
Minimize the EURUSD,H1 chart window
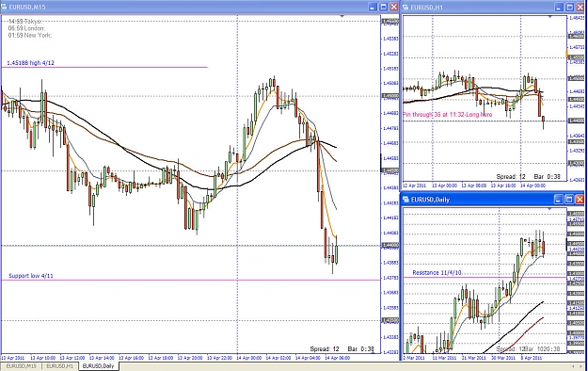[x=559, y=8]
